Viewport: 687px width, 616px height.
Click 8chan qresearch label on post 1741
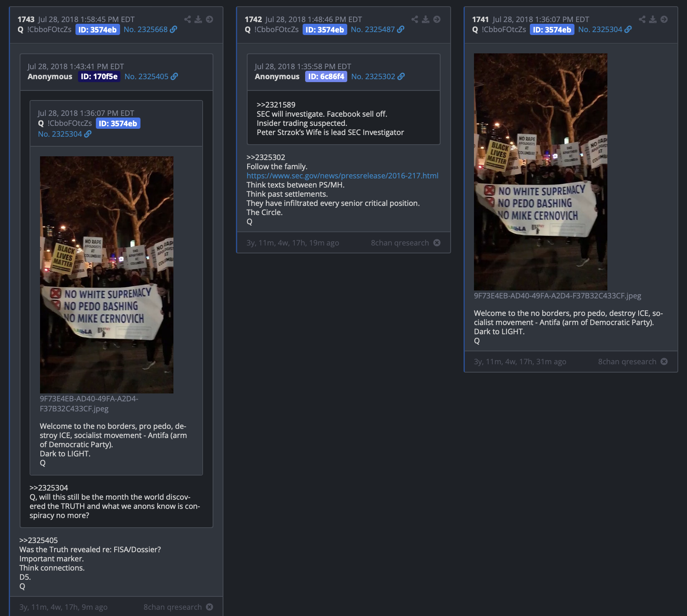coord(627,361)
